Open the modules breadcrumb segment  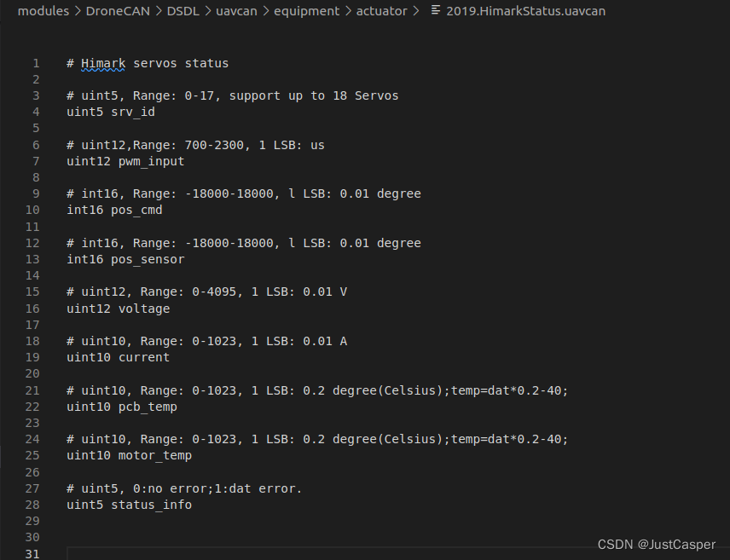(x=43, y=11)
